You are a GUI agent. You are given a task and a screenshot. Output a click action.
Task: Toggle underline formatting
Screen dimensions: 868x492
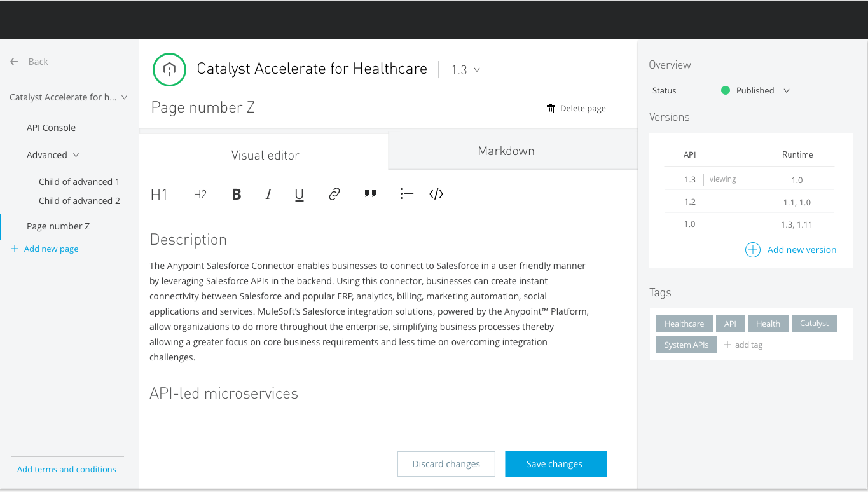point(300,195)
